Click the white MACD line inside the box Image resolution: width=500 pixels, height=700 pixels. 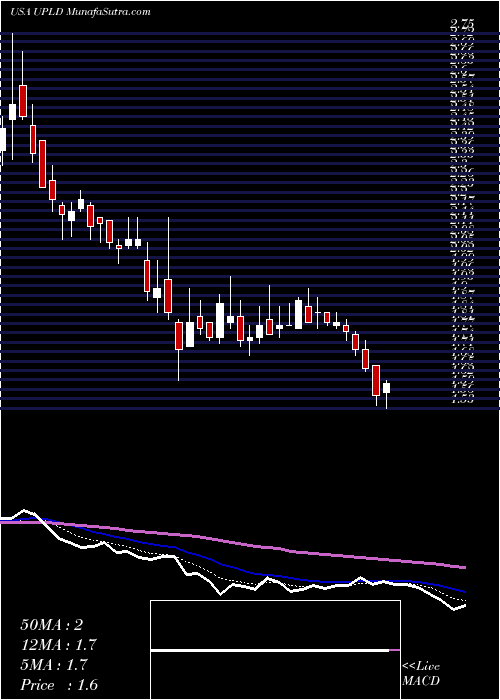pyautogui.click(x=270, y=650)
